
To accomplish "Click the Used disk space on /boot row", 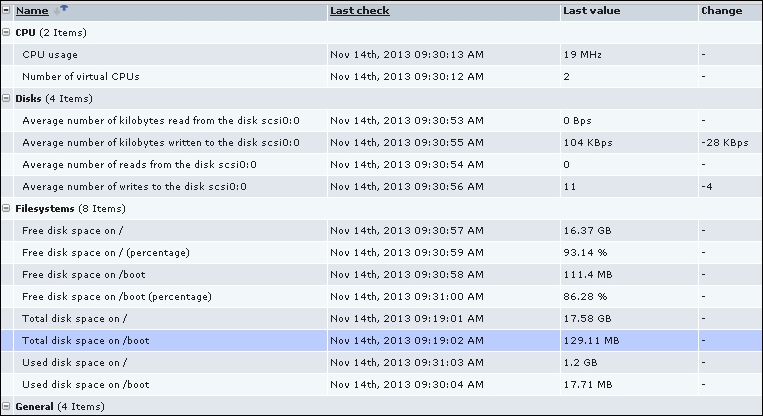I will point(86,385).
